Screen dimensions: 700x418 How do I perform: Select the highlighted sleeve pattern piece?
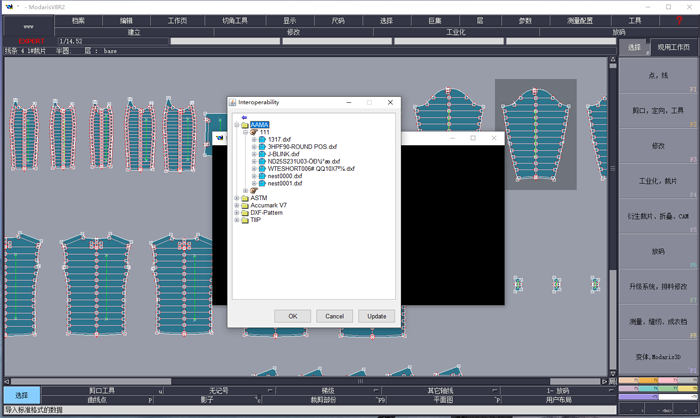[535, 134]
